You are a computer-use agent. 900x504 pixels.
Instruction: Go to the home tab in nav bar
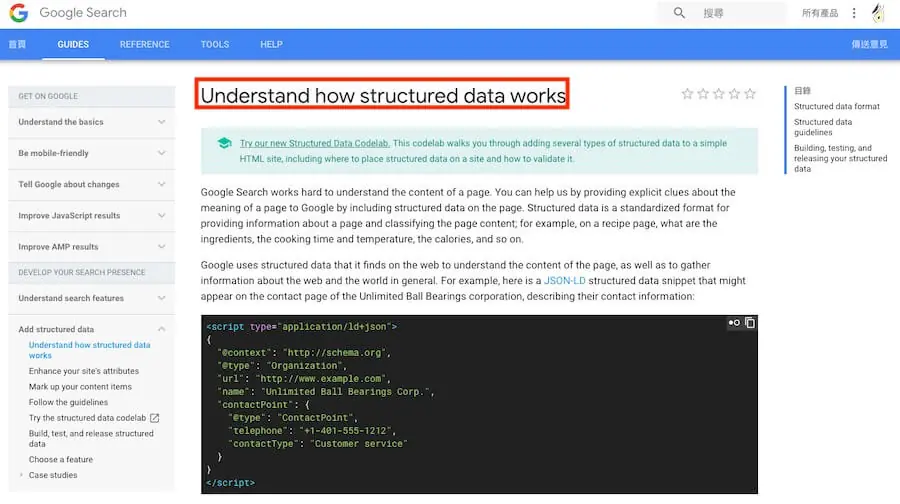[17, 44]
